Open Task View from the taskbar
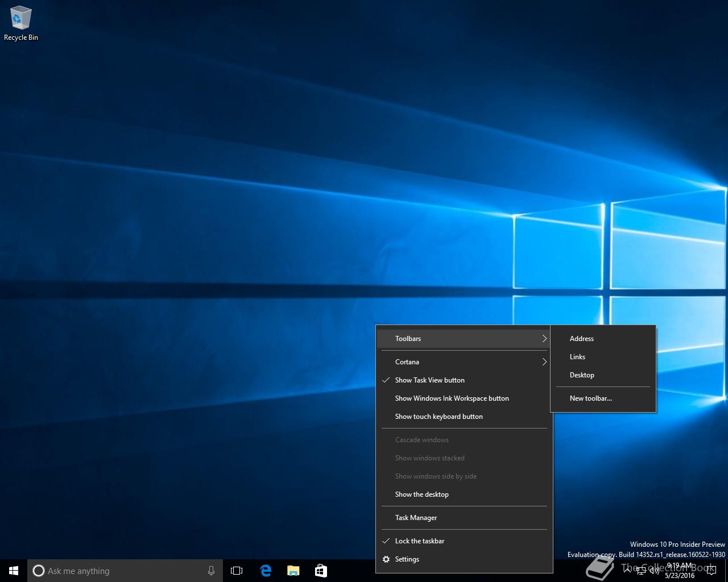 click(237, 571)
